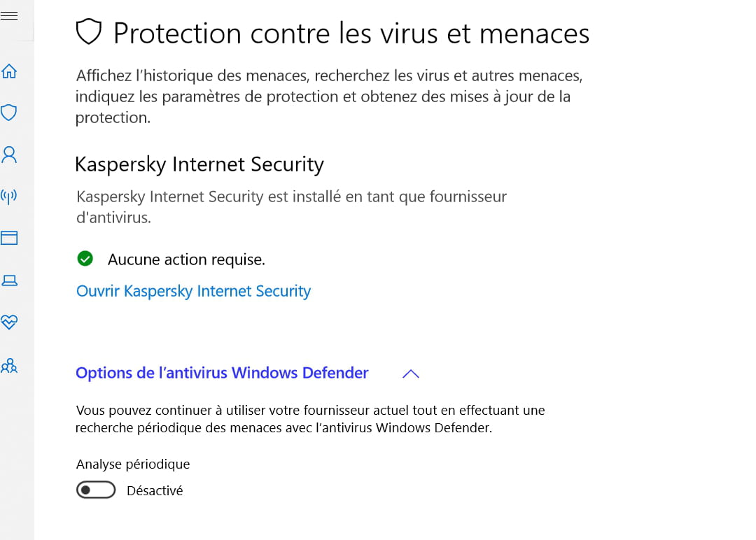Click the Protection contre les virus title
Screen dimensions: 756x540
click(x=351, y=33)
